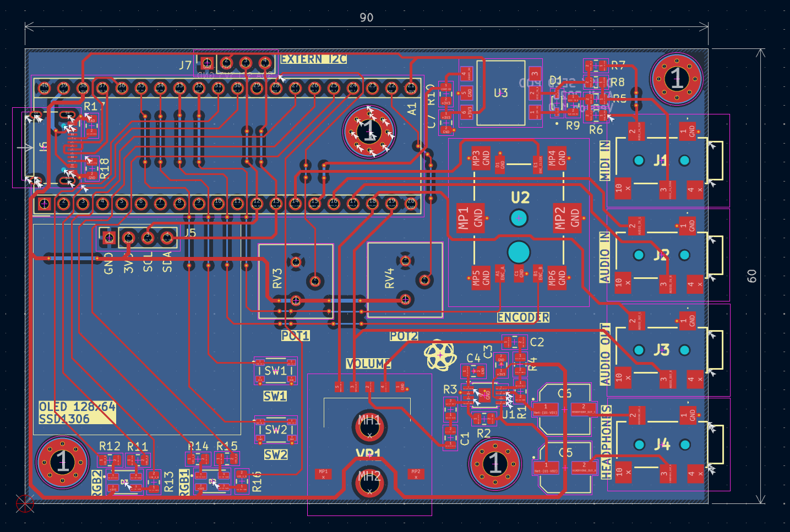
Task: Select the R13 resistor reference label
Action: tap(169, 481)
